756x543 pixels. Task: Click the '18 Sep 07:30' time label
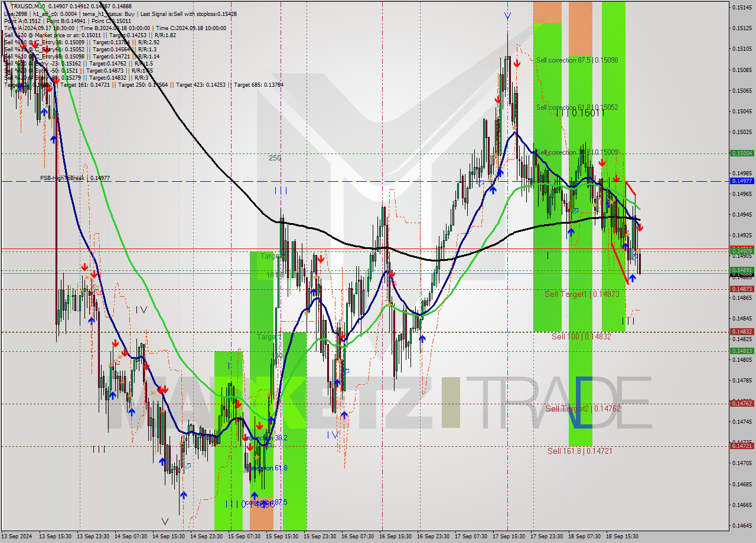point(585,537)
